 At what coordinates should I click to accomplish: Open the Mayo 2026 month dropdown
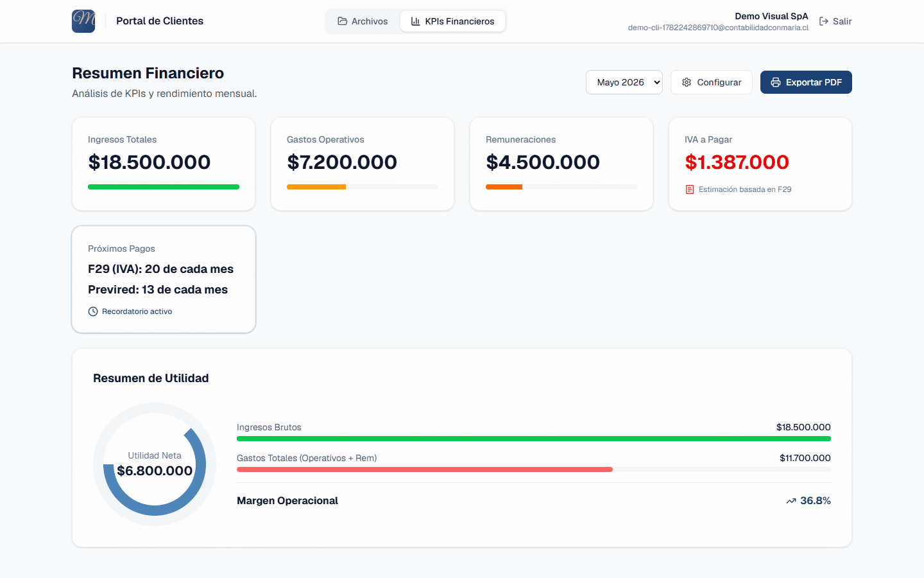[x=624, y=82]
